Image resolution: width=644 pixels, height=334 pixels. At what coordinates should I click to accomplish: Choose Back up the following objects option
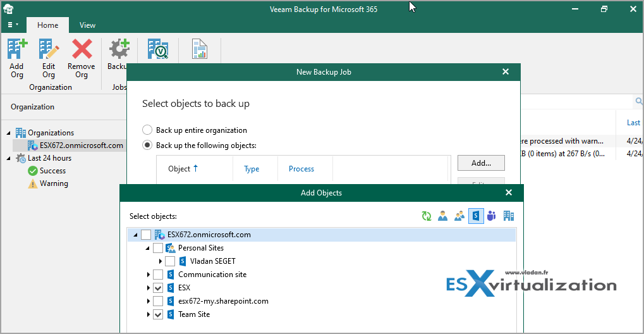[x=147, y=145]
